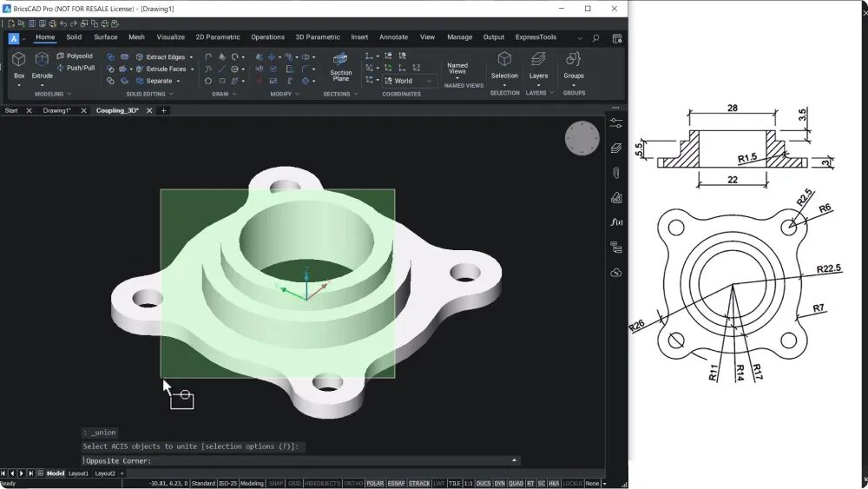Toggle SNAP in the status bar
The image size is (868, 489).
coord(275,484)
